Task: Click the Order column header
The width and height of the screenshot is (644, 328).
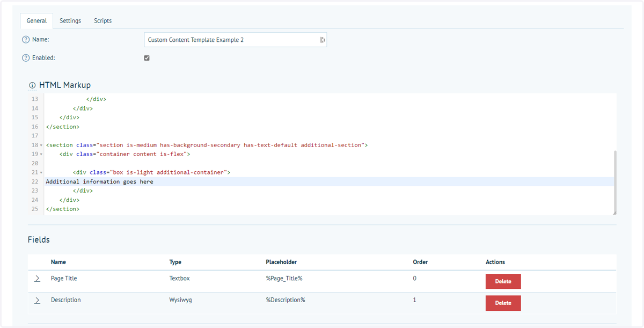Action: coord(420,262)
